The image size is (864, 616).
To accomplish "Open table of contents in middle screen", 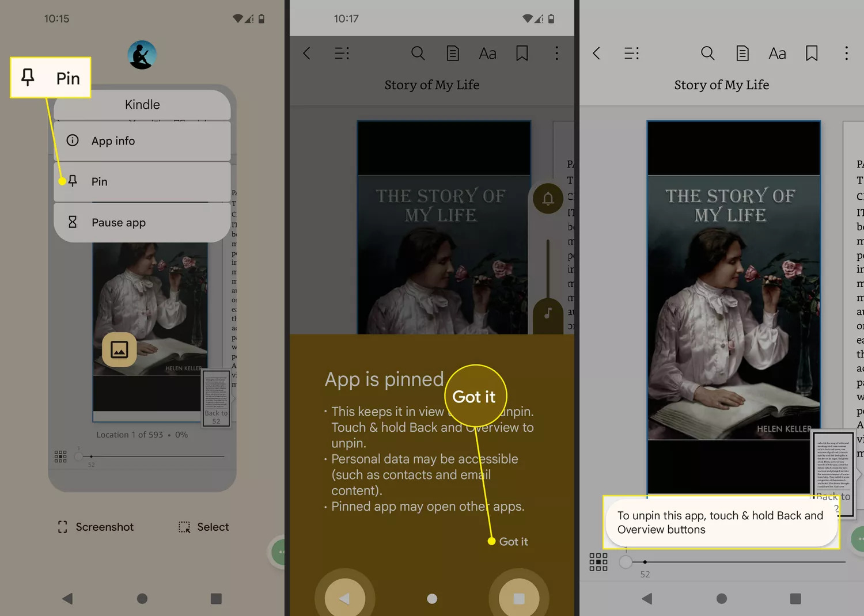I will [342, 54].
